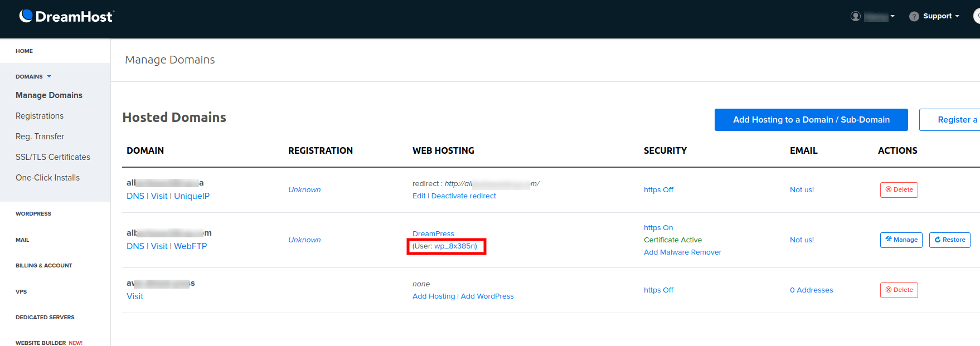
Task: Click Visit link beside WebFTP
Action: [x=159, y=246]
